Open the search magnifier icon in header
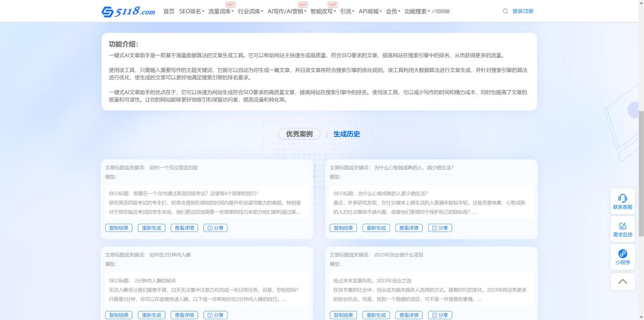 click(505, 11)
